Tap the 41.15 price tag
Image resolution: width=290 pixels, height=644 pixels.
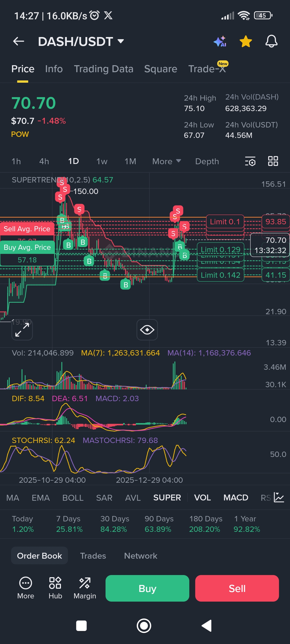point(276,275)
